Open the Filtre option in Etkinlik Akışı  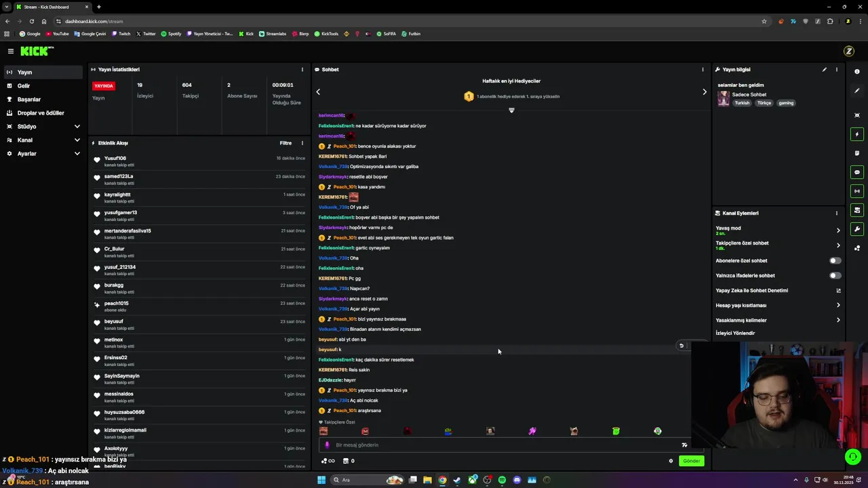pos(285,143)
